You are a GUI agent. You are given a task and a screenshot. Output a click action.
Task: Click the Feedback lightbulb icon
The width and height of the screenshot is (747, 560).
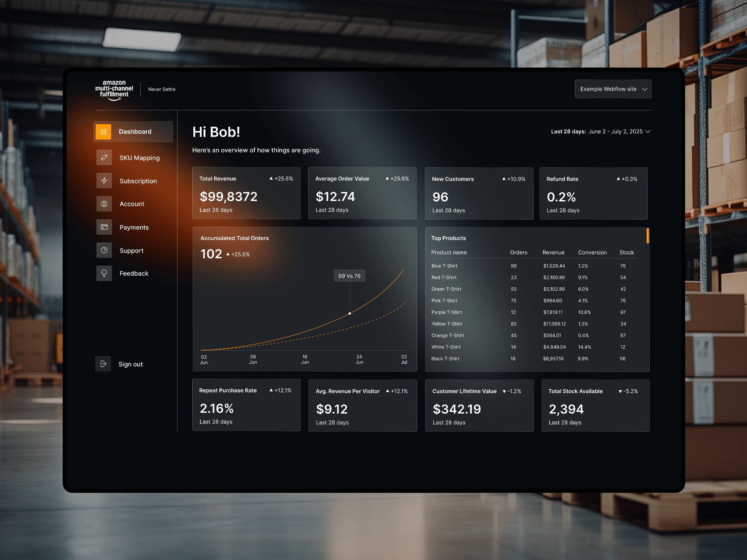(x=104, y=273)
